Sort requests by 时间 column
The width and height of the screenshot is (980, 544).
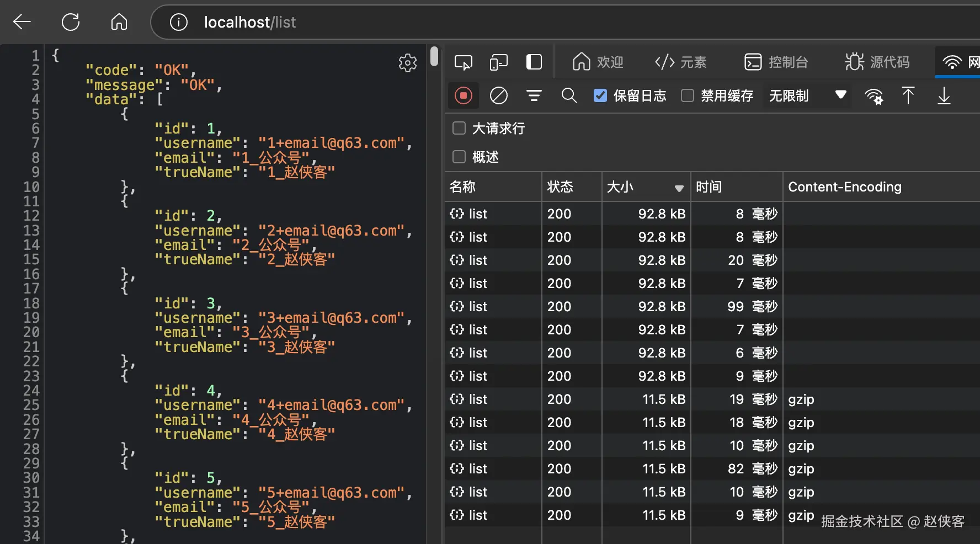737,187
